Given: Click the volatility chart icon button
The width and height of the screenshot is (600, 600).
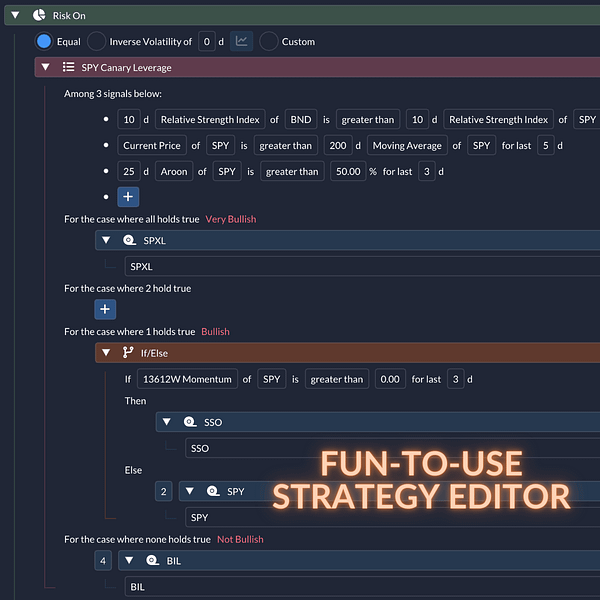Looking at the screenshot, I should pos(241,41).
